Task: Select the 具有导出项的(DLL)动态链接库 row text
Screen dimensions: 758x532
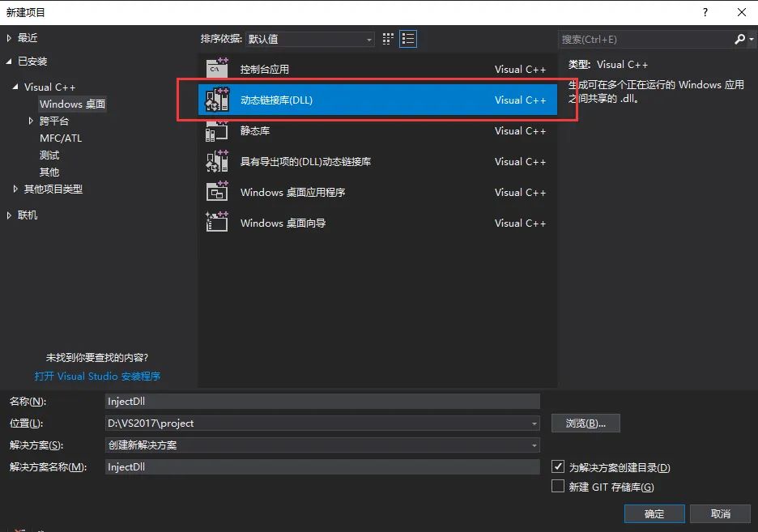Action: point(305,161)
